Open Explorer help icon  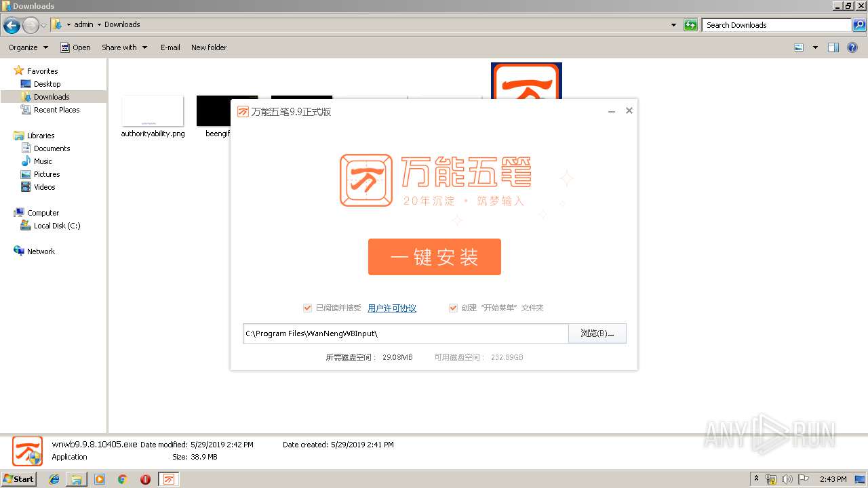point(852,47)
